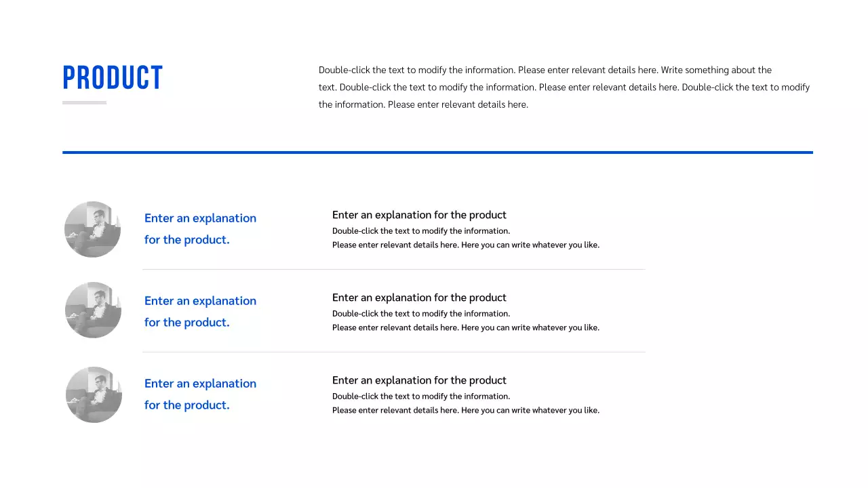868x488 pixels.
Task: Click the bottom row's "Please enter relevant details" line
Action: (x=466, y=411)
